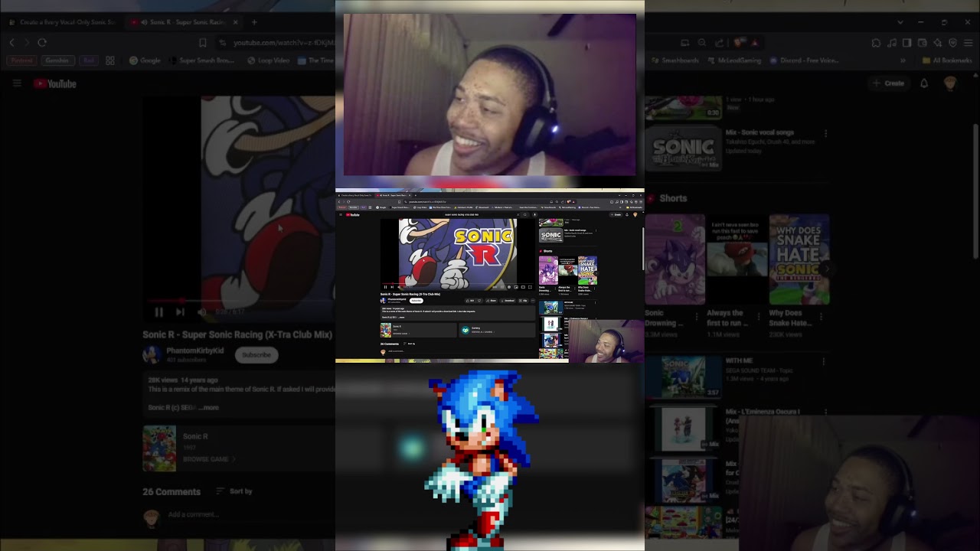Open the Loop Video bookmark
The image size is (980, 551).
click(268, 60)
